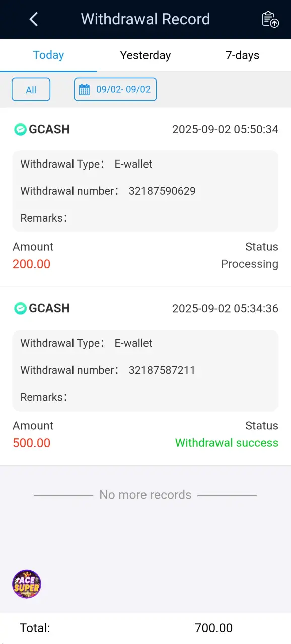
Task: Switch to the Today tab
Action: tap(48, 55)
